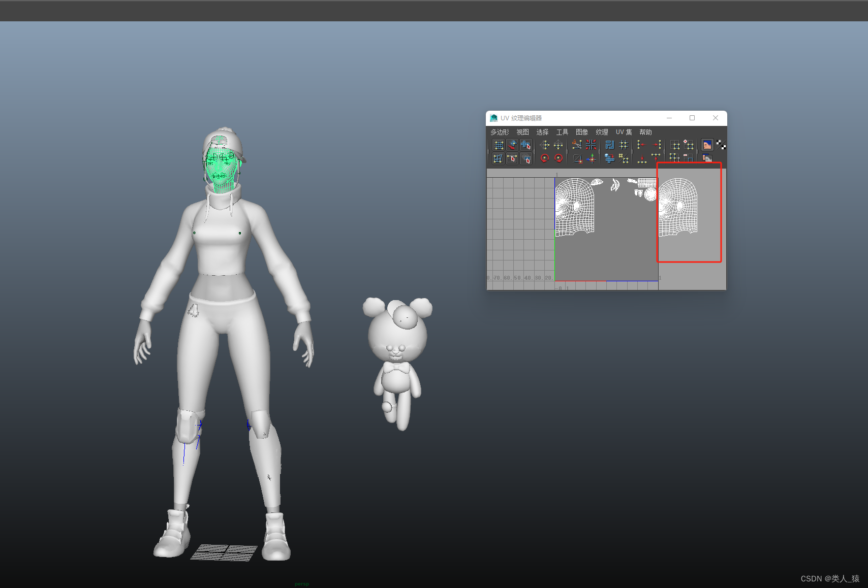Open the 图像 menu

[x=582, y=132]
